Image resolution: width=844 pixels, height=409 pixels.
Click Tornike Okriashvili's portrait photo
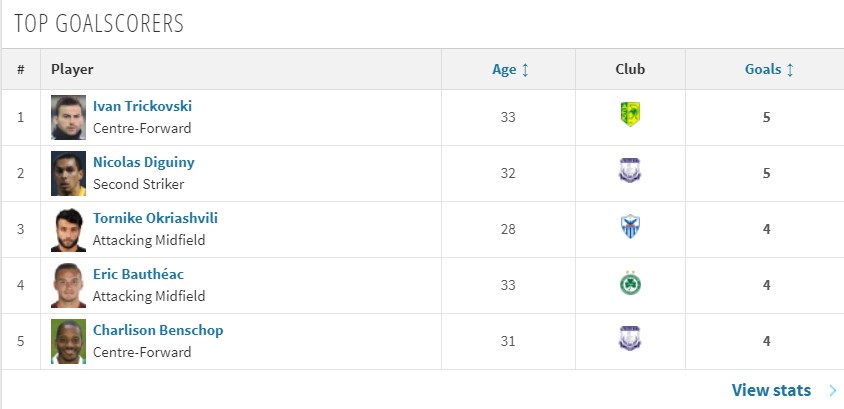[x=68, y=229]
